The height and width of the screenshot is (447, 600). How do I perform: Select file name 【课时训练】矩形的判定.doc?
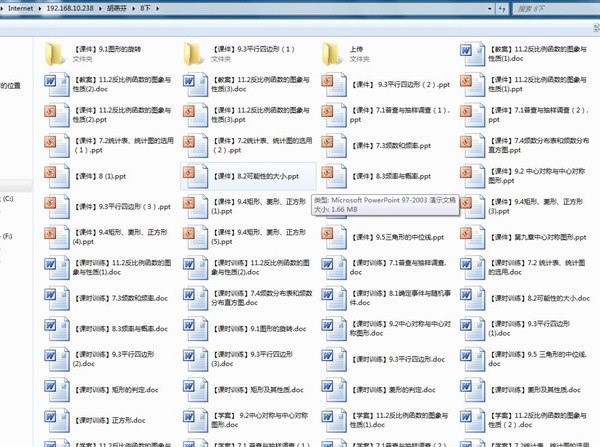117,390
